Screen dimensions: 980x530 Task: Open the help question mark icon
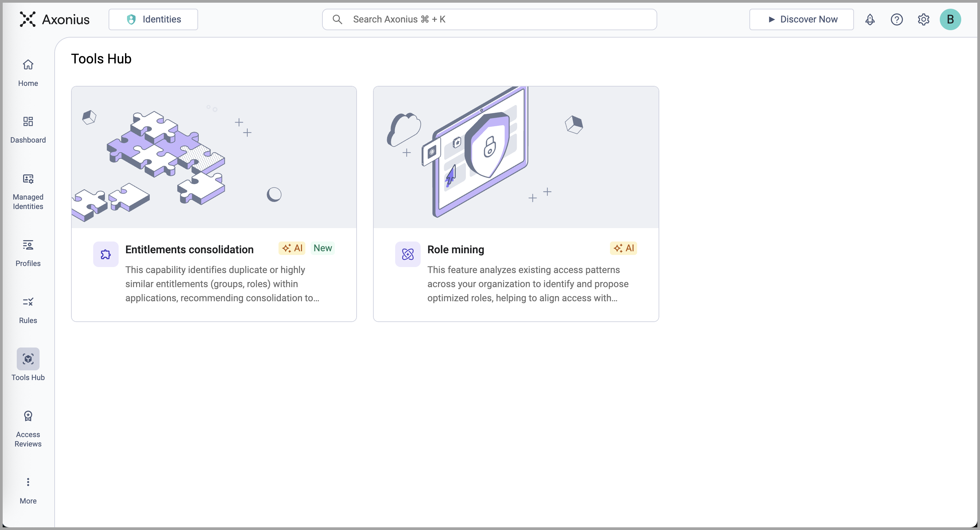[896, 19]
